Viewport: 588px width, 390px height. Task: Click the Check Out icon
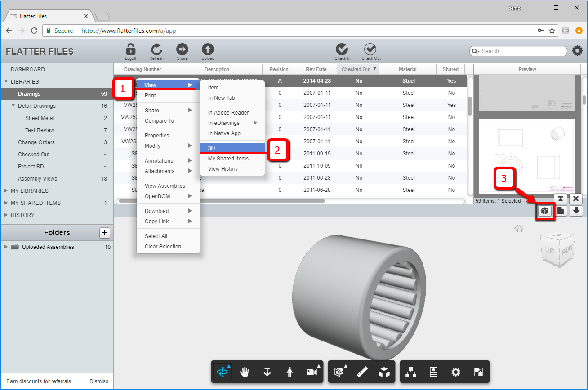(370, 49)
